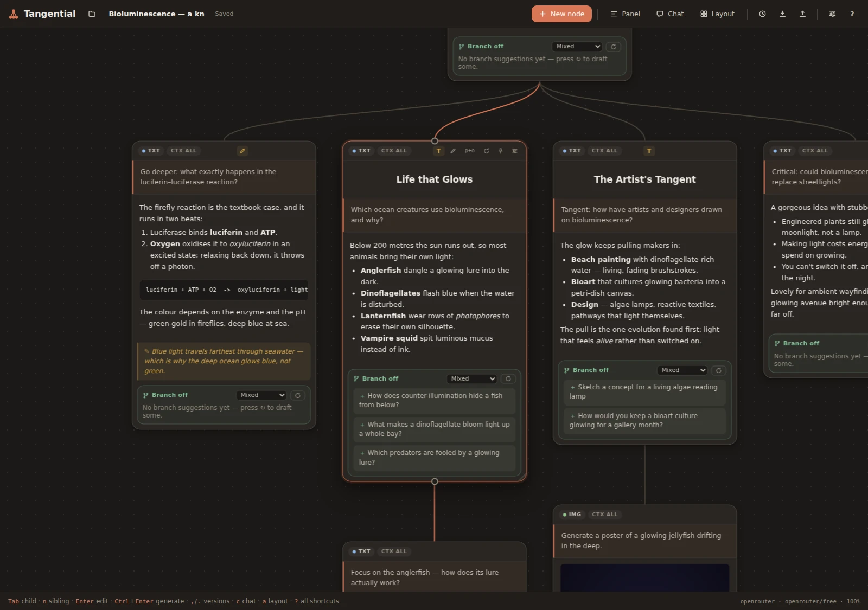Click the luciferin + ATP code block
Image resolution: width=868 pixels, height=610 pixels.
[224, 290]
